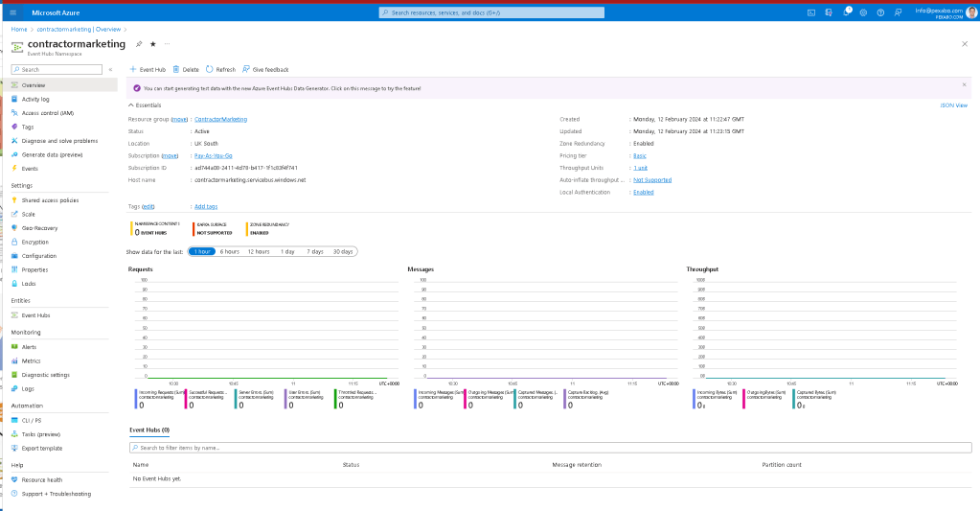Toggle the favorite star for contractormarketing
980x511 pixels.
153,44
